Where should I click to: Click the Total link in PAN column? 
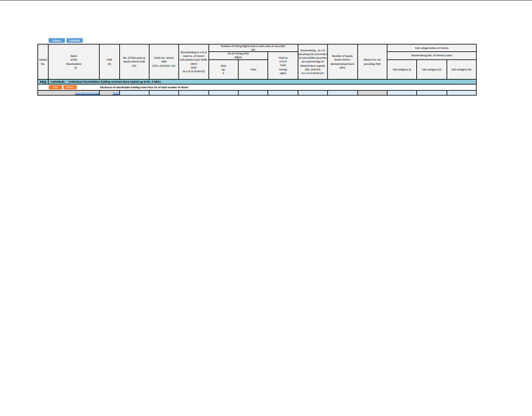[116, 93]
